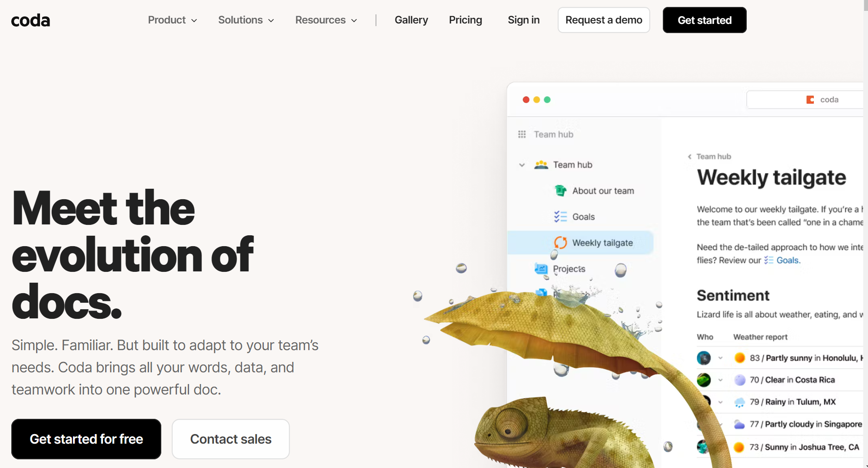This screenshot has width=868, height=468.
Task: Click the Honolulu sunny weather icon
Action: (739, 358)
